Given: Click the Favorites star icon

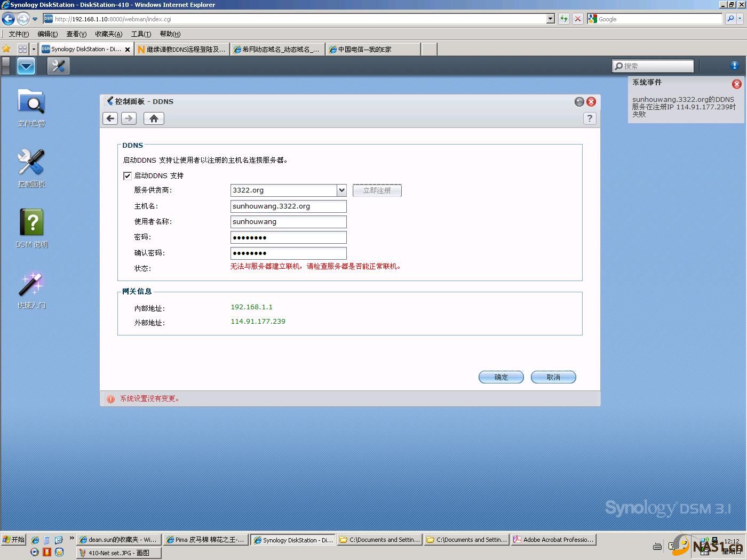Looking at the screenshot, I should 6,49.
